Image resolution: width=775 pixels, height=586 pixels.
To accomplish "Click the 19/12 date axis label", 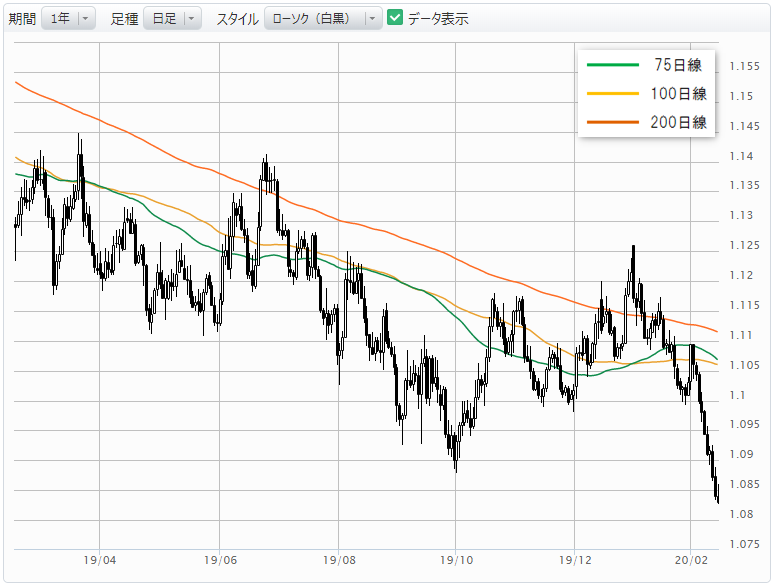I will 575,560.
